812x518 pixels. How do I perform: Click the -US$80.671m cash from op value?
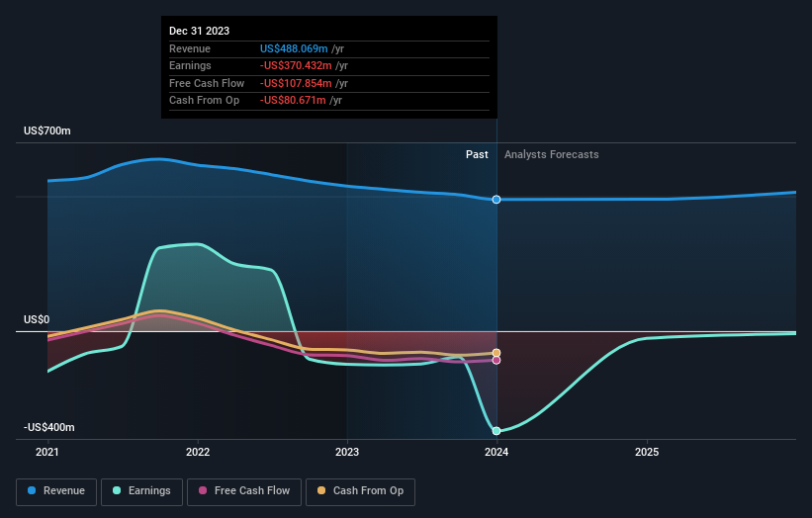coord(293,101)
